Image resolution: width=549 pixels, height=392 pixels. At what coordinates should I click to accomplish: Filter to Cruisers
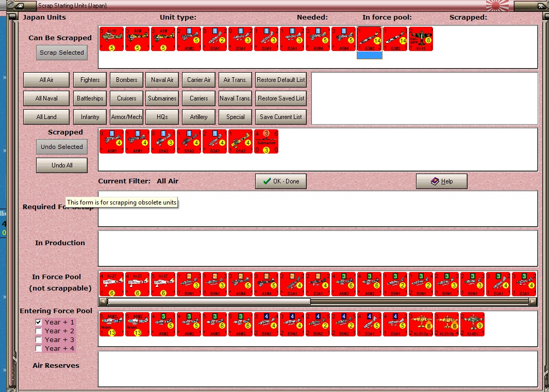[x=126, y=98]
